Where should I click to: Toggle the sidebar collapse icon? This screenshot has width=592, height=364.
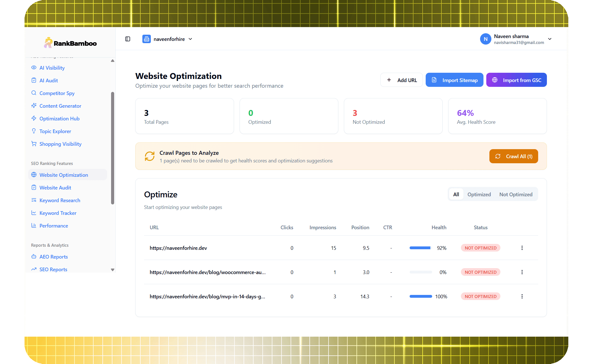coord(128,39)
